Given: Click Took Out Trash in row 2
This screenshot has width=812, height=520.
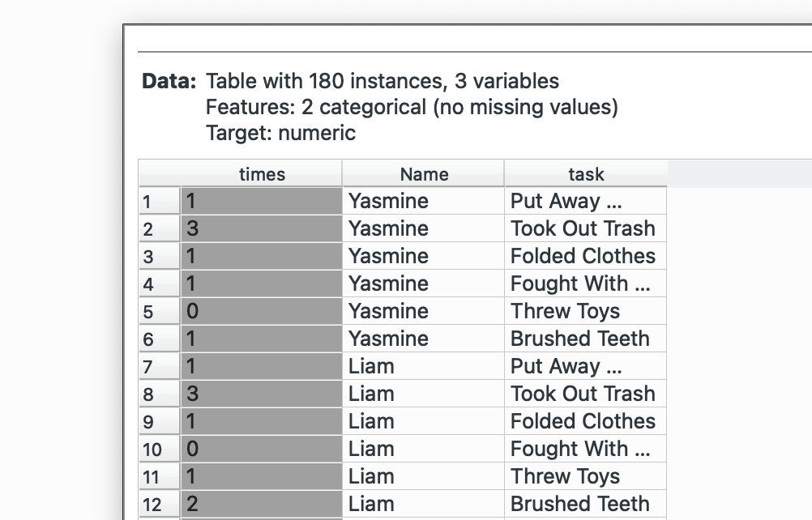Looking at the screenshot, I should tap(583, 229).
